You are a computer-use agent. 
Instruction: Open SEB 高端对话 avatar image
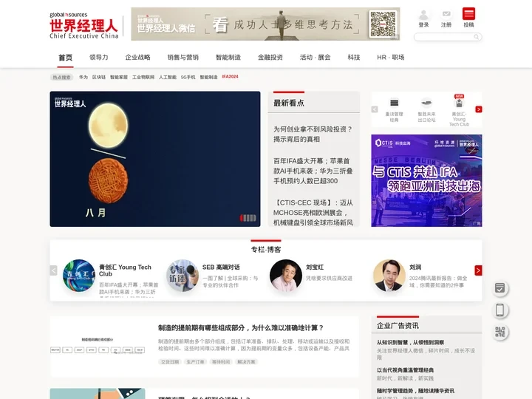point(183,276)
